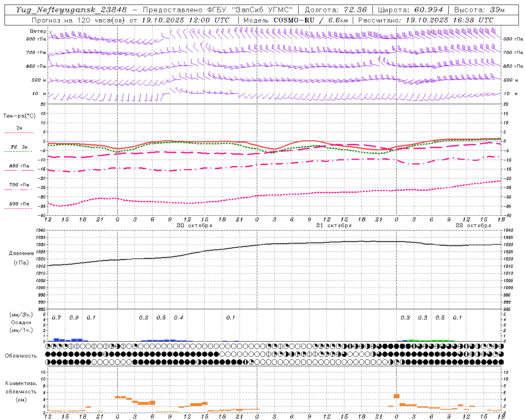This screenshot has width=525, height=420.
Task: Click the 700 гПа temperature legend entry
Action: (19, 185)
